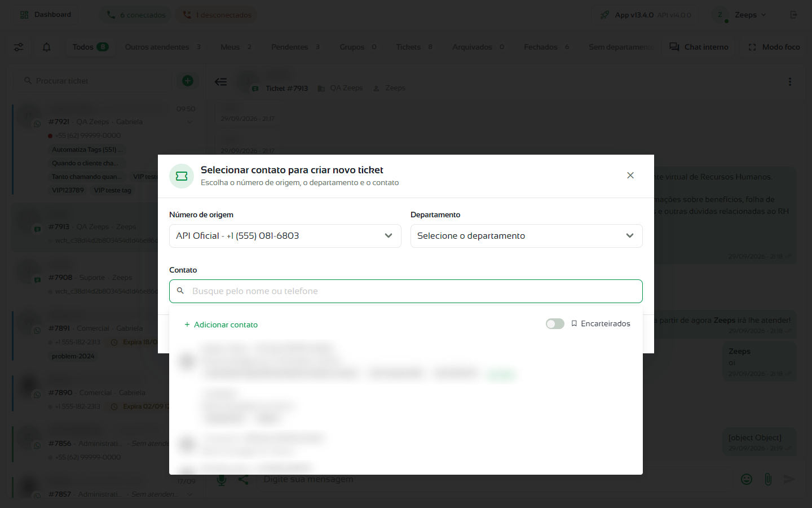Expand ticket #7921 chevron

click(x=189, y=122)
